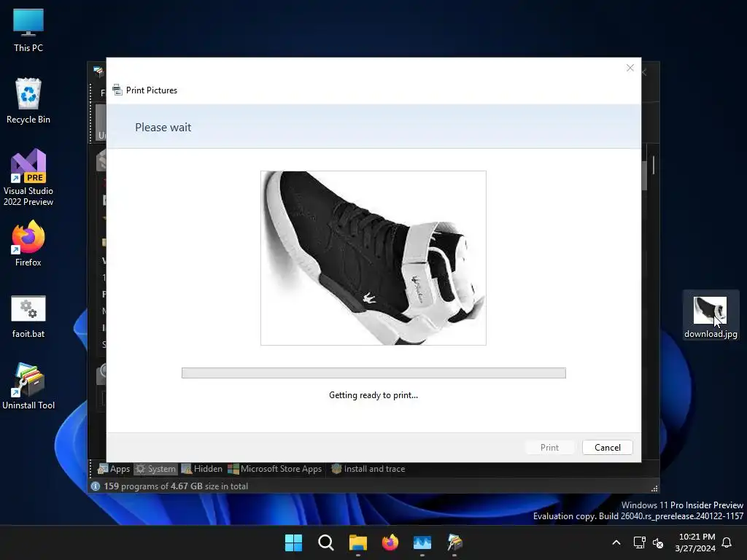The width and height of the screenshot is (747, 560).
Task: Click the Print Pictures printer icon
Action: pyautogui.click(x=117, y=90)
